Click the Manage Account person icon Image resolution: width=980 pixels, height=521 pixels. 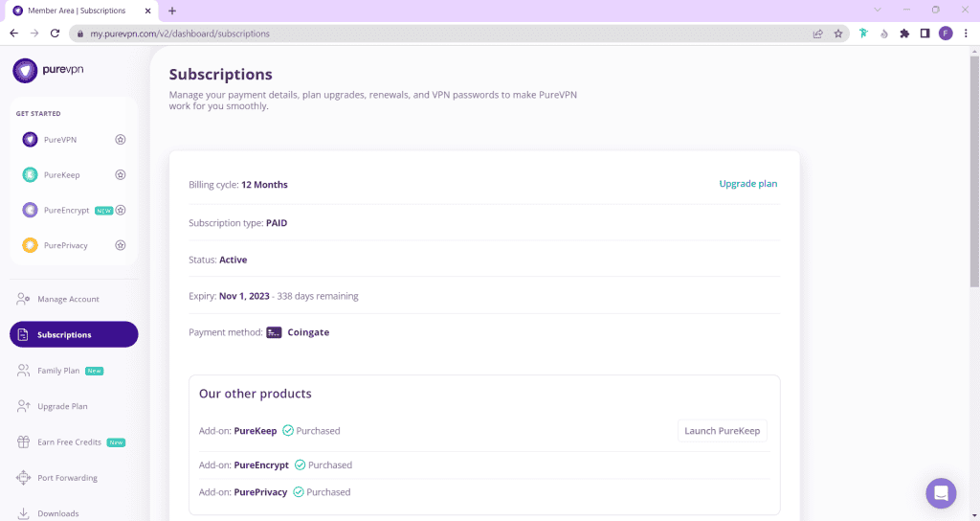[23, 299]
